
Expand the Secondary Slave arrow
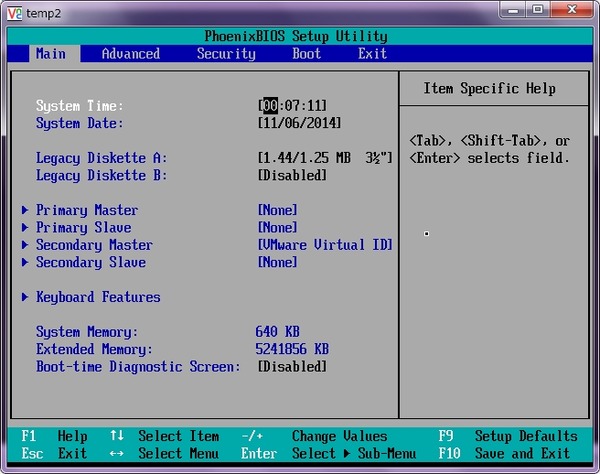[x=25, y=262]
